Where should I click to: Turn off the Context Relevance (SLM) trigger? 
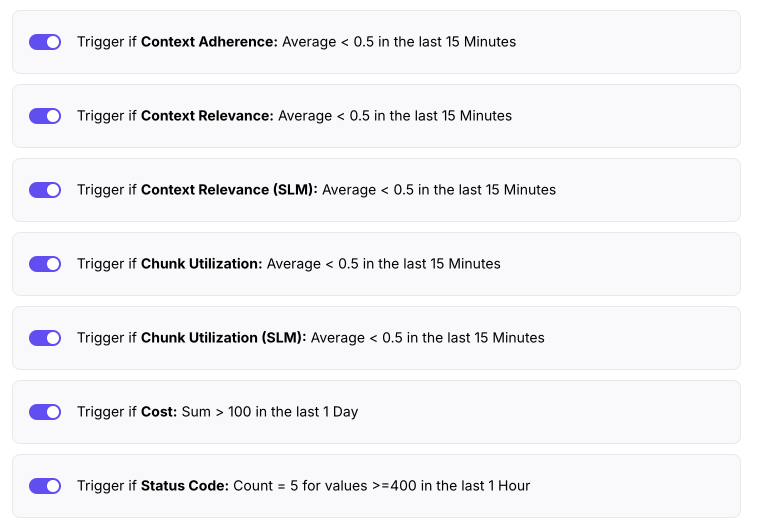coord(44,190)
